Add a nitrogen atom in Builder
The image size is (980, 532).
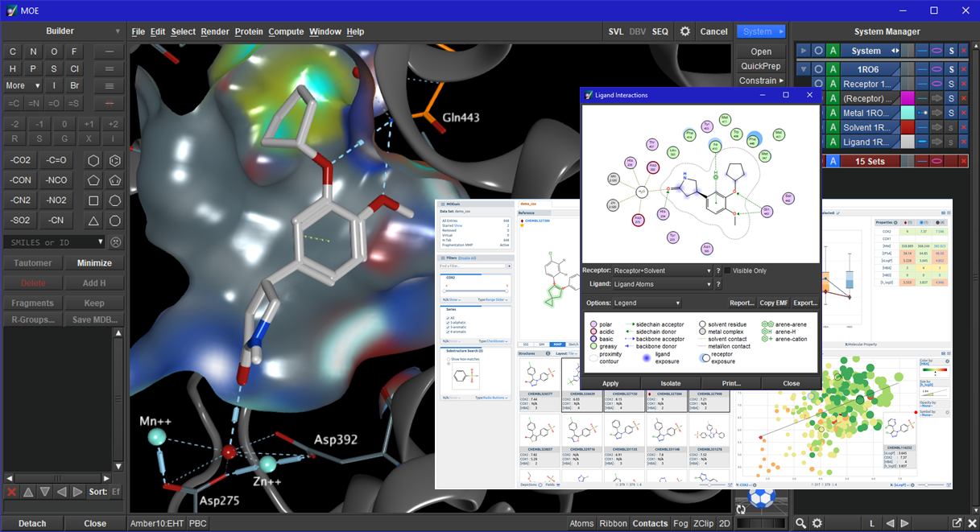click(x=34, y=52)
